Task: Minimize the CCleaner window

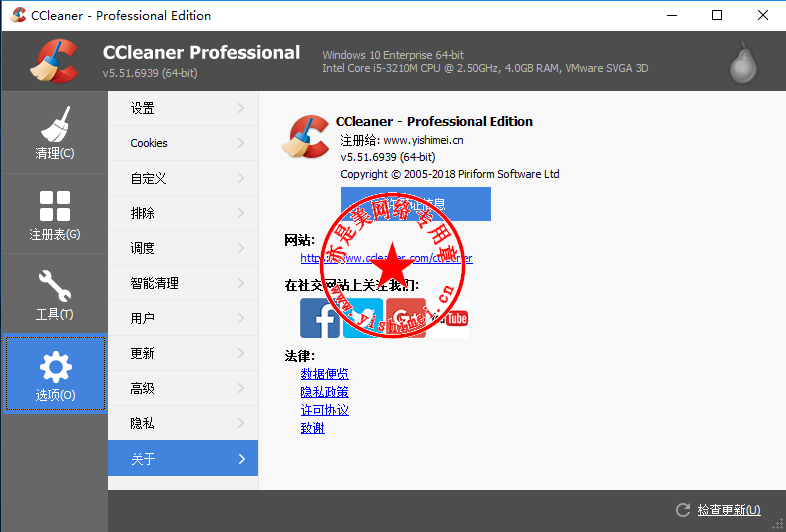Action: 672,15
